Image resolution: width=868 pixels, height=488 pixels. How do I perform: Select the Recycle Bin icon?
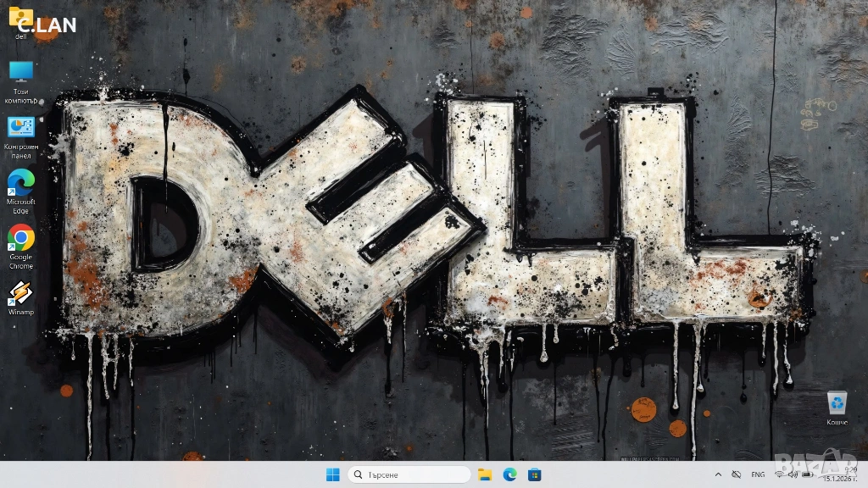pyautogui.click(x=837, y=402)
